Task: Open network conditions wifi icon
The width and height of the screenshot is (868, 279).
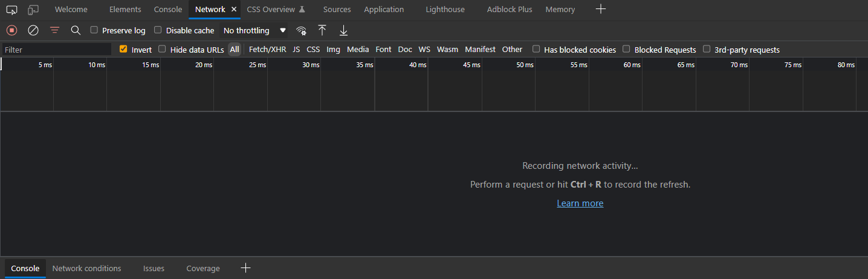Action: click(x=301, y=30)
